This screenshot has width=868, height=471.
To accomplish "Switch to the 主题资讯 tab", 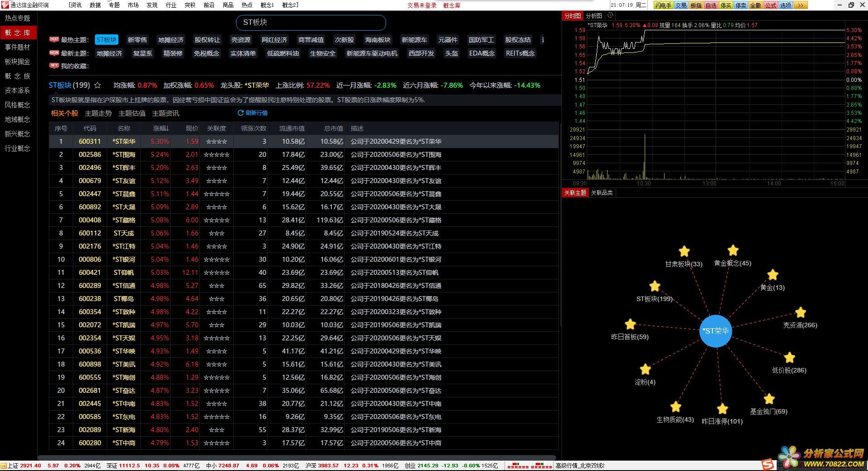I will click(x=165, y=113).
